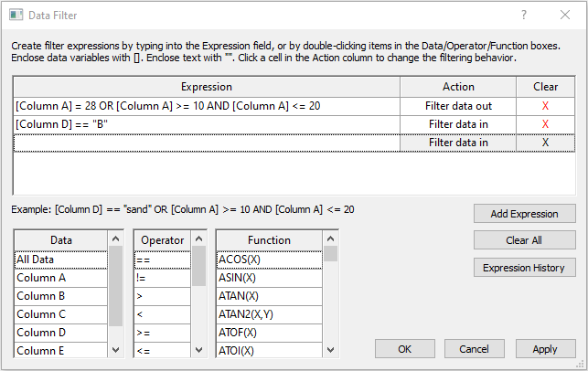Clear the Column D expression row

tap(545, 124)
